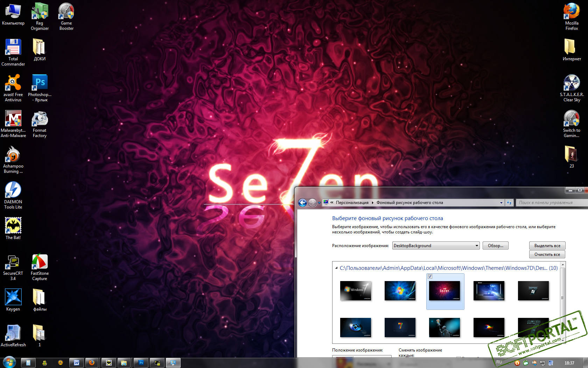Click the Personalization window taskbar button
588x368 pixels.
tap(173, 363)
